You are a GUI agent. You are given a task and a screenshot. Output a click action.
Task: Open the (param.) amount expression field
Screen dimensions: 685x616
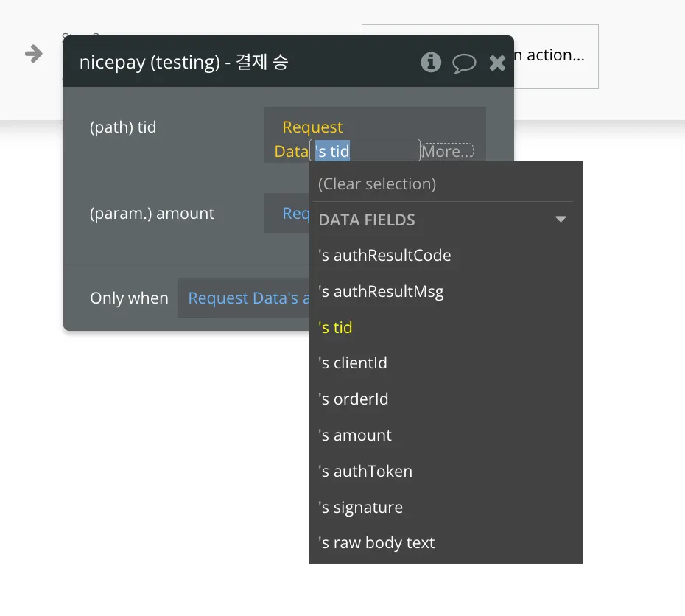[x=287, y=213]
